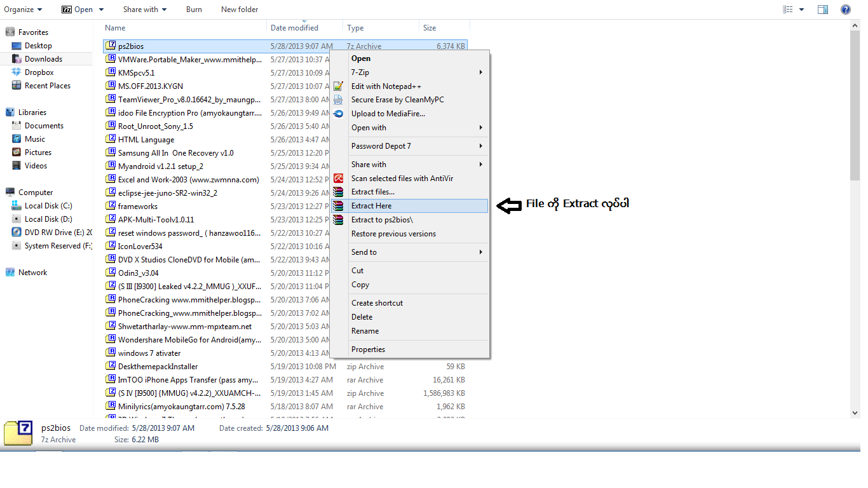
Task: Choose Delete in the context menu
Action: 410,317
